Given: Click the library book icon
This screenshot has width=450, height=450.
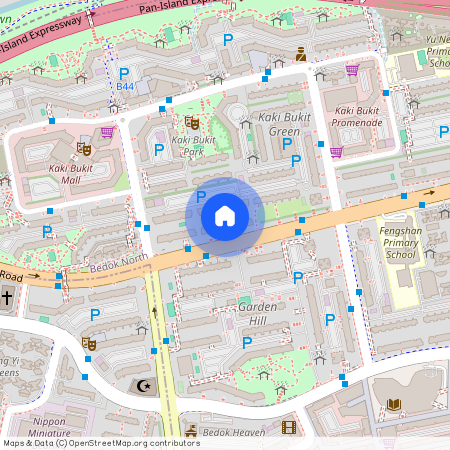Looking at the screenshot, I should click(x=394, y=405).
